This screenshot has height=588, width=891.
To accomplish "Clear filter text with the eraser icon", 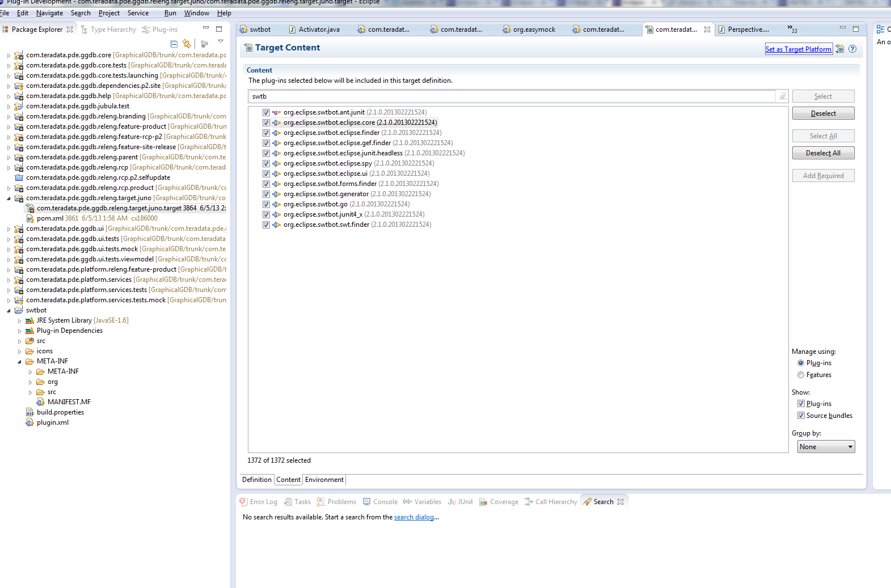I will (x=783, y=96).
